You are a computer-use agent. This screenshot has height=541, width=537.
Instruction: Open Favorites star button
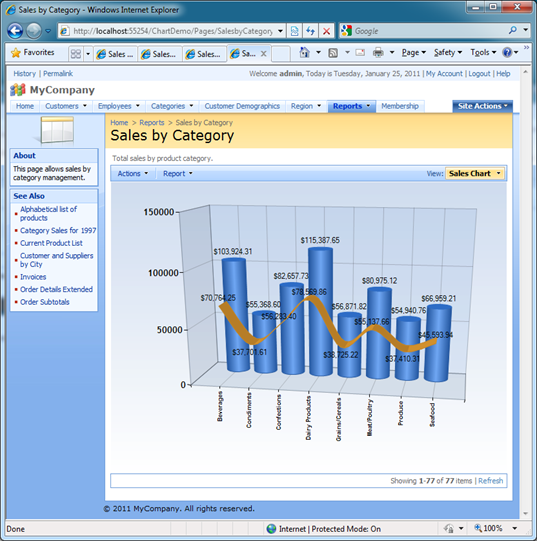(33, 52)
